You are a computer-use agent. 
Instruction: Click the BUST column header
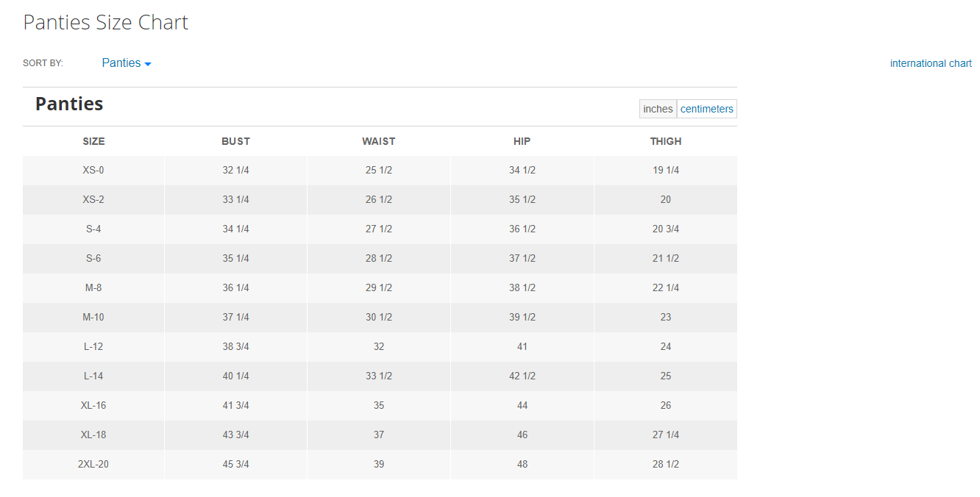click(x=235, y=141)
